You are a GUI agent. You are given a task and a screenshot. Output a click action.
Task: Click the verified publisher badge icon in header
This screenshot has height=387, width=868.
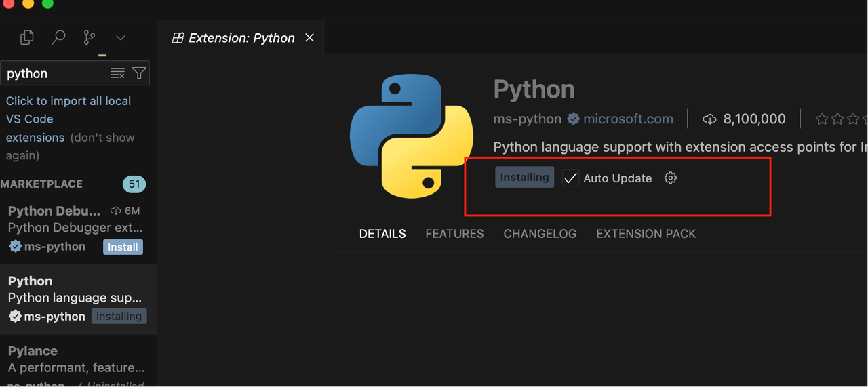tap(573, 119)
